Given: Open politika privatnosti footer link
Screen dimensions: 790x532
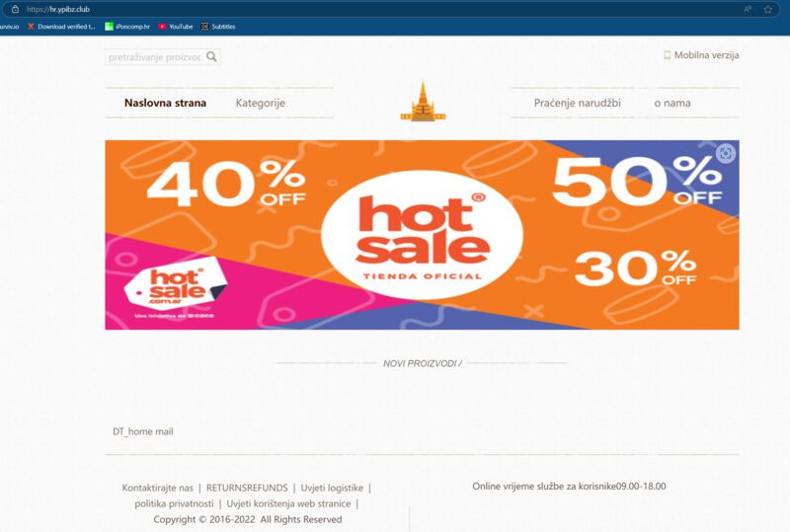Looking at the screenshot, I should (174, 503).
